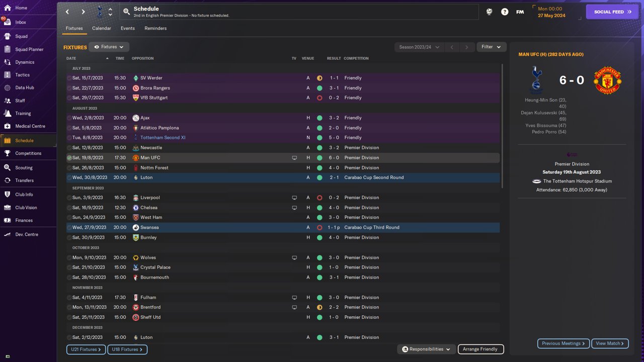
Task: Click the search magnifier icon
Action: pyautogui.click(x=127, y=12)
